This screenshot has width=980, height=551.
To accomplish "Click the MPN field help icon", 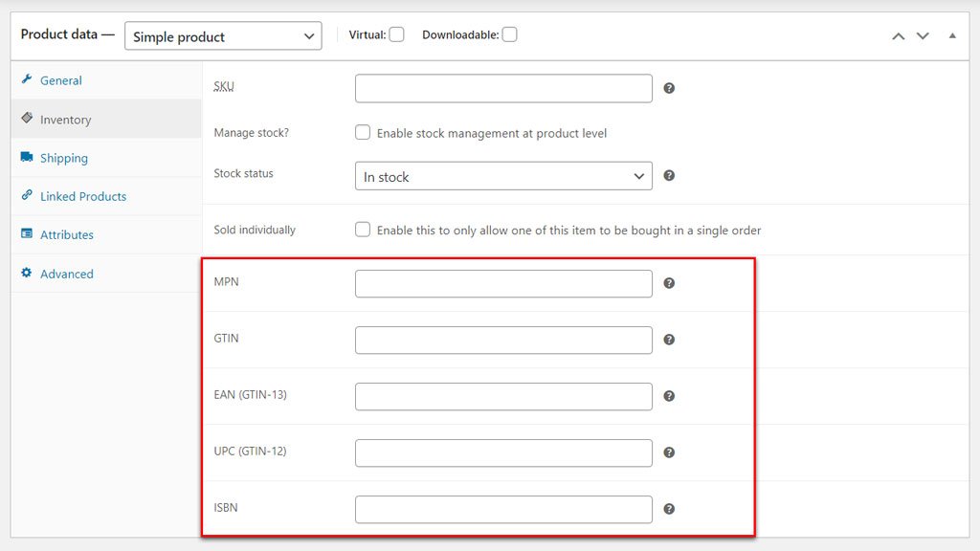I will click(x=669, y=283).
